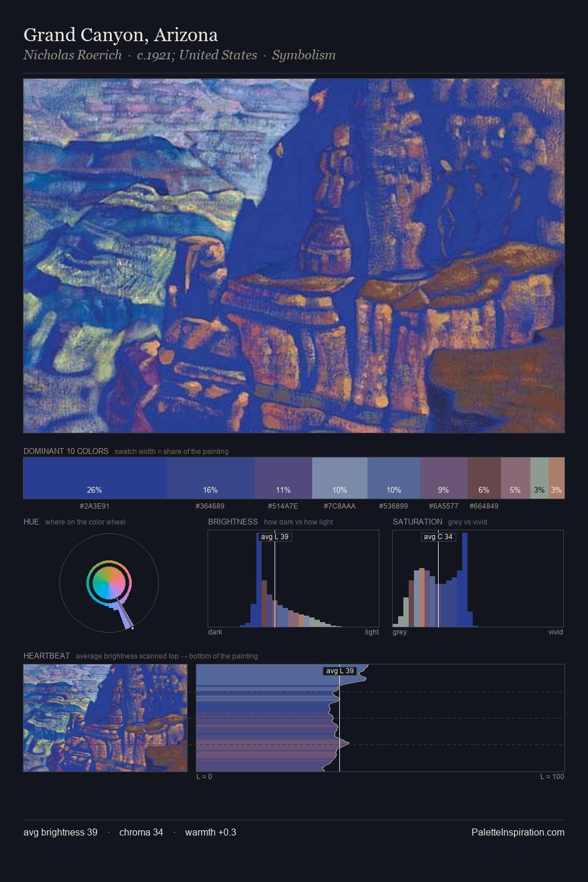Choose the 9% mauve swatch
Viewport: 588px width, 882px height.
(x=444, y=478)
